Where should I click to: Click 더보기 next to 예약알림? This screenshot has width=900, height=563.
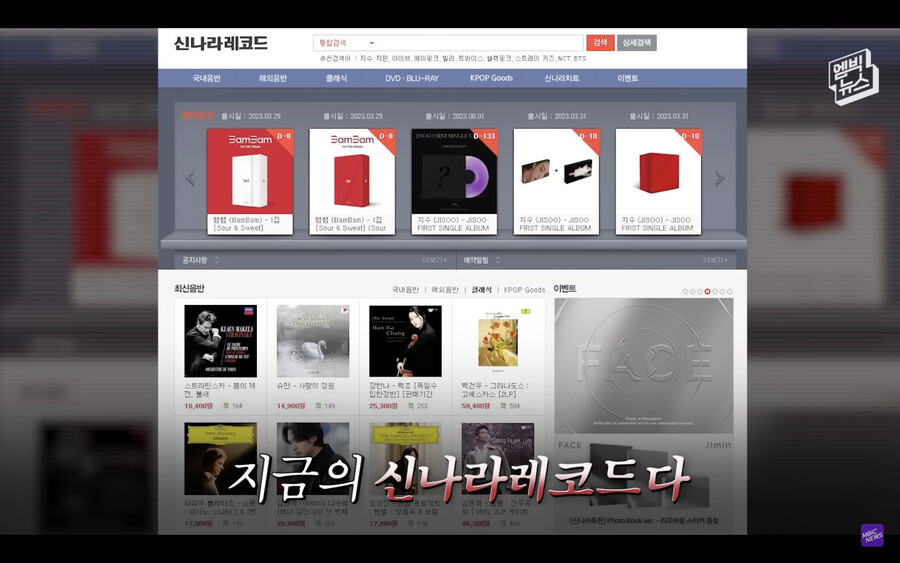[x=715, y=260]
